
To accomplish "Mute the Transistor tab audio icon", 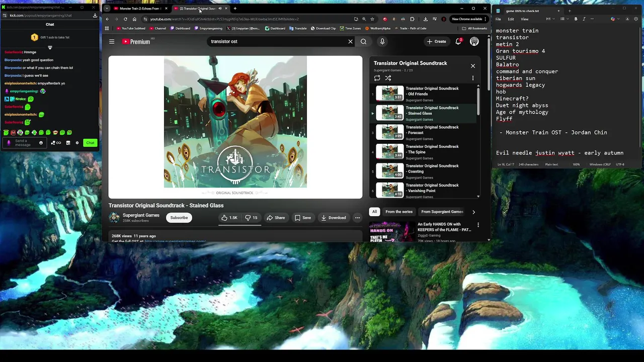I will [x=220, y=9].
